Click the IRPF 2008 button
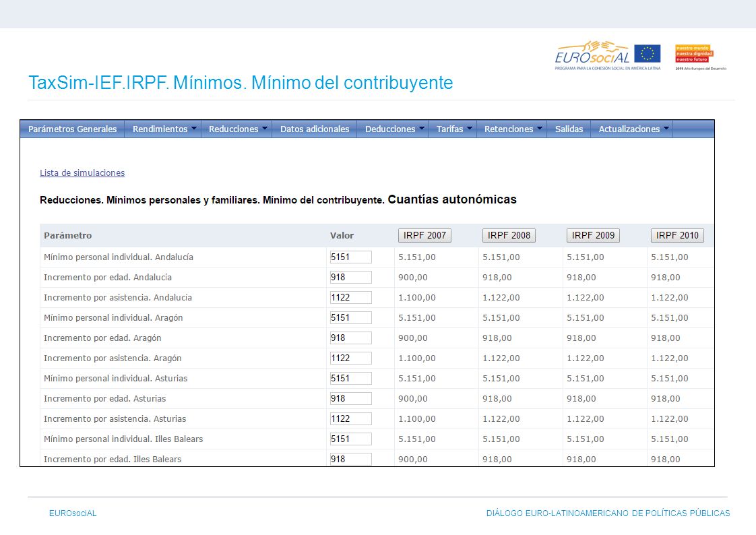The width and height of the screenshot is (756, 535). pyautogui.click(x=509, y=235)
